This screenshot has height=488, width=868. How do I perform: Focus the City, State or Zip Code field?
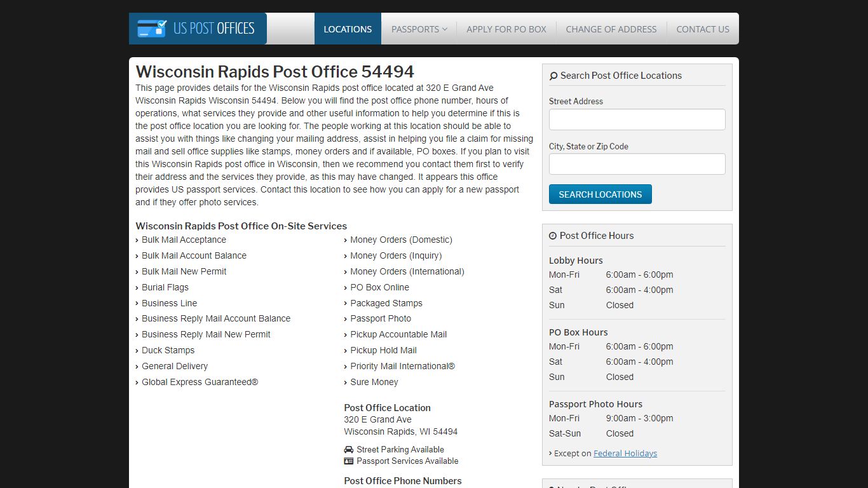pos(637,164)
